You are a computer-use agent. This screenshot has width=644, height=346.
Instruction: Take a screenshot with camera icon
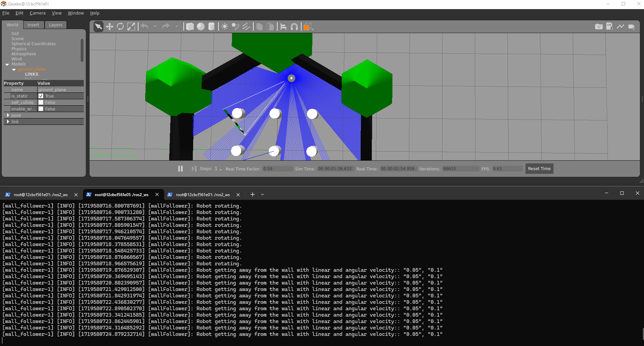click(599, 27)
